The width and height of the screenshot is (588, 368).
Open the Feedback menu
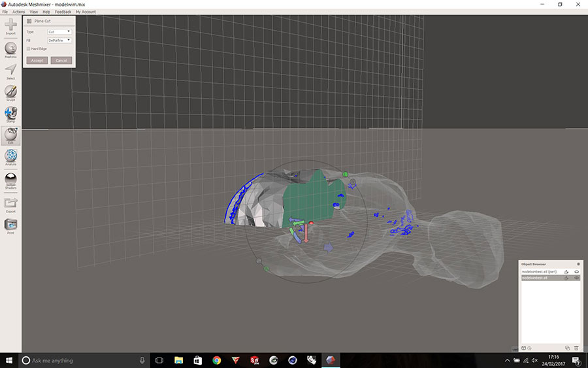point(63,12)
